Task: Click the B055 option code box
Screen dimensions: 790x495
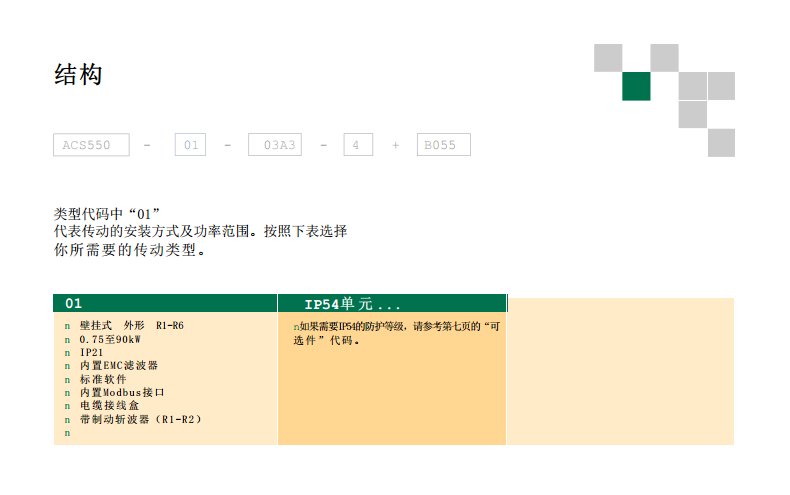Action: pyautogui.click(x=443, y=145)
